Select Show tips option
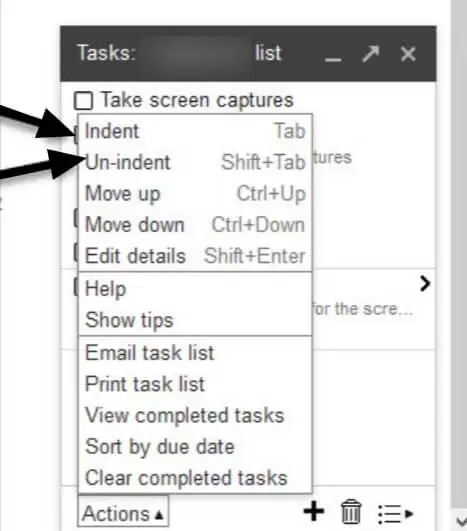467x531 pixels. (195, 320)
